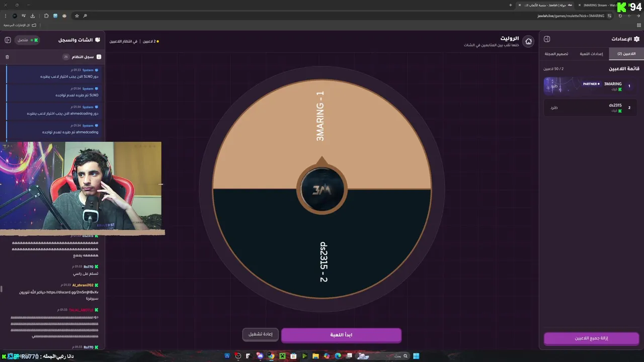The height and width of the screenshot is (362, 644).
Task: Close the Jawlah browser tab
Action: [520, 5]
